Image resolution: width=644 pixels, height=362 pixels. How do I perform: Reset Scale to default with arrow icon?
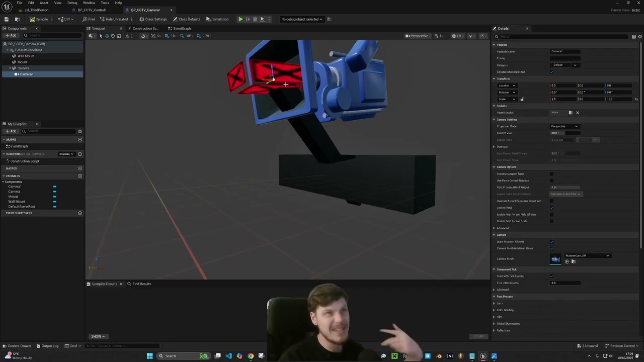(x=636, y=99)
